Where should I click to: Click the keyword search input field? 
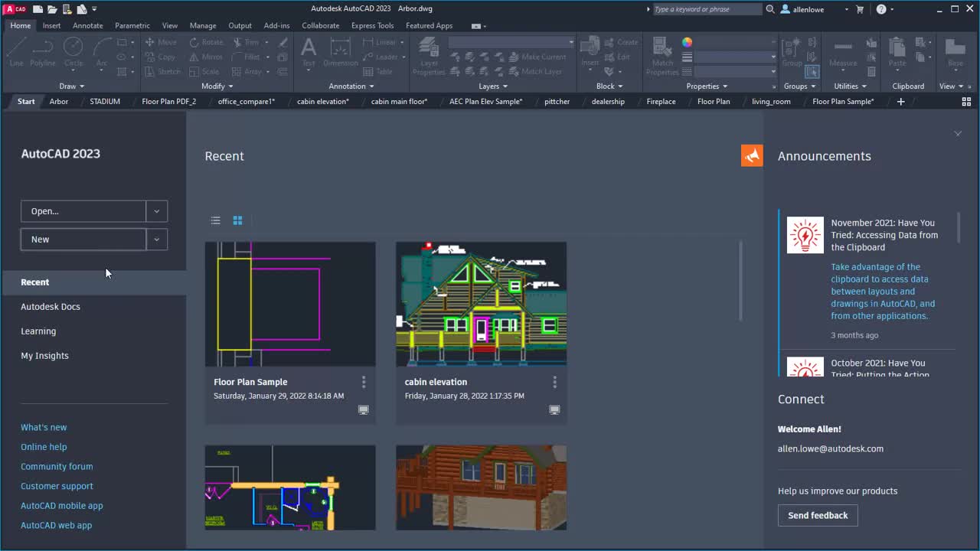pos(706,9)
